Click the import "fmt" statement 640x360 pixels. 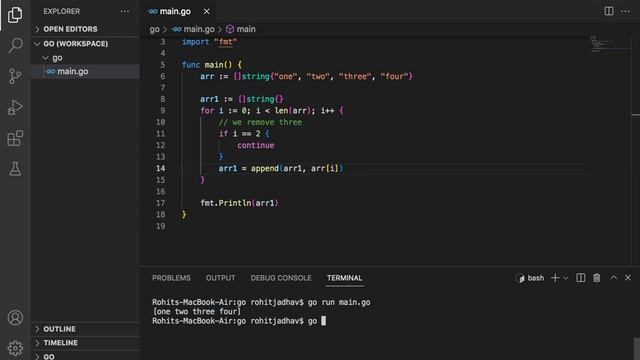click(x=209, y=42)
